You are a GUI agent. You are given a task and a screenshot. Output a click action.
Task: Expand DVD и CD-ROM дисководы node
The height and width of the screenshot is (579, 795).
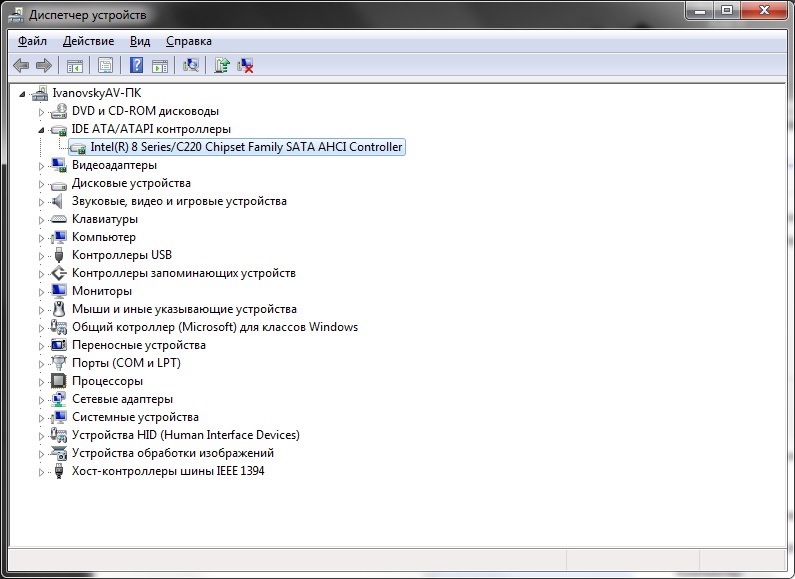pos(42,112)
